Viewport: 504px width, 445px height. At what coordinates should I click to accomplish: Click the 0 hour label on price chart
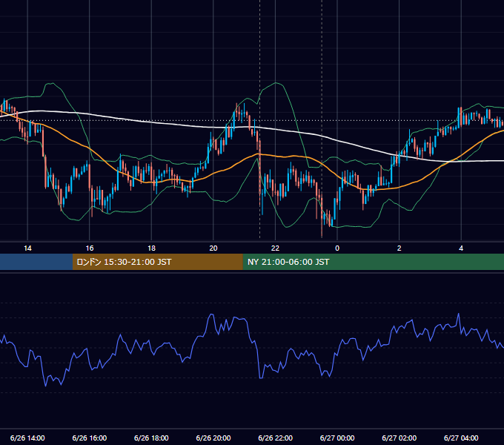[337, 248]
